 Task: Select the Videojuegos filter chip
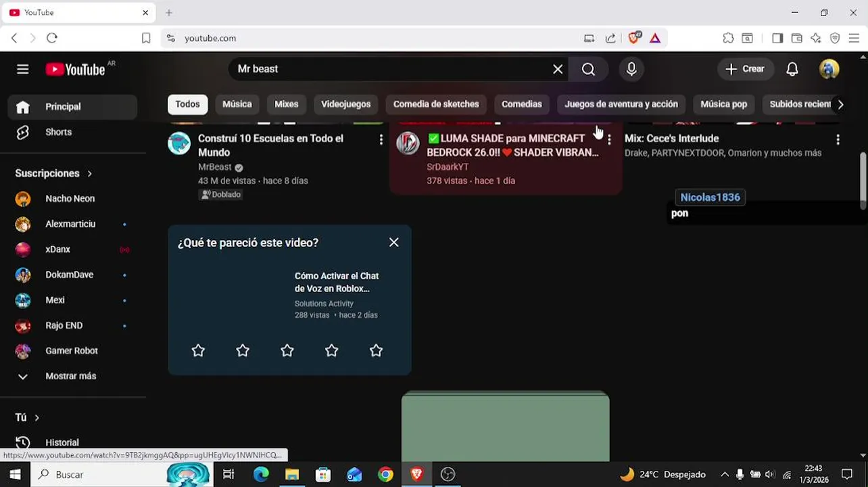coord(346,104)
